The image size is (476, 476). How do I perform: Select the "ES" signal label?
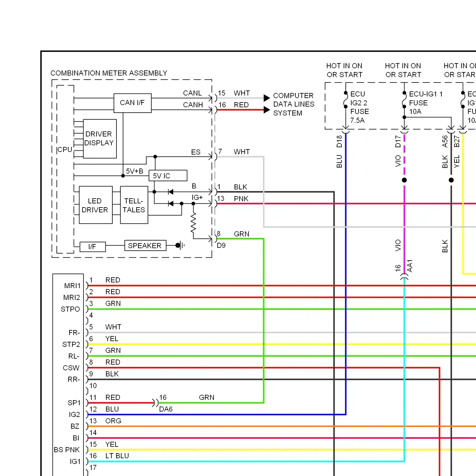196,152
